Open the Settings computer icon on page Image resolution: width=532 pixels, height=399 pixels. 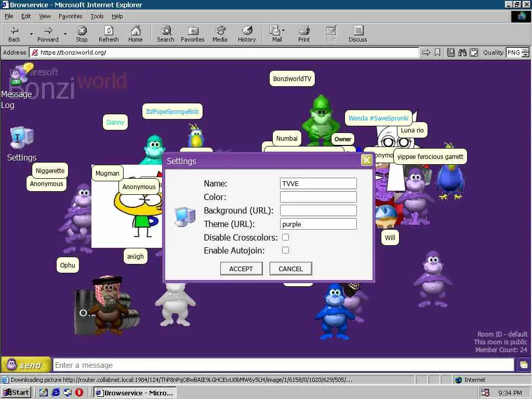21,138
